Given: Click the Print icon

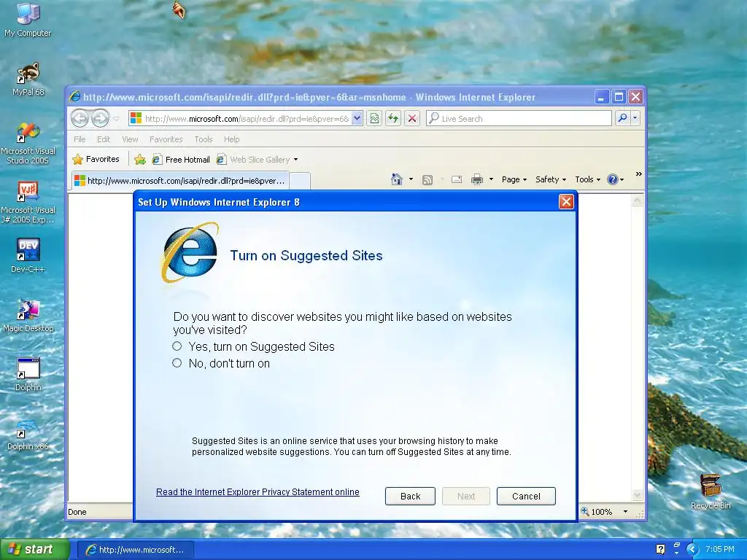Looking at the screenshot, I should [x=477, y=179].
